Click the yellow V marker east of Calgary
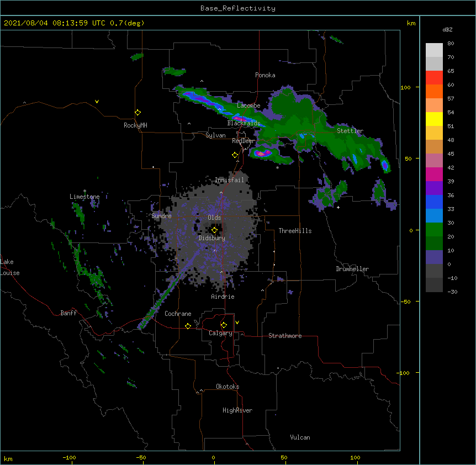The image size is (476, 465). 237,323
